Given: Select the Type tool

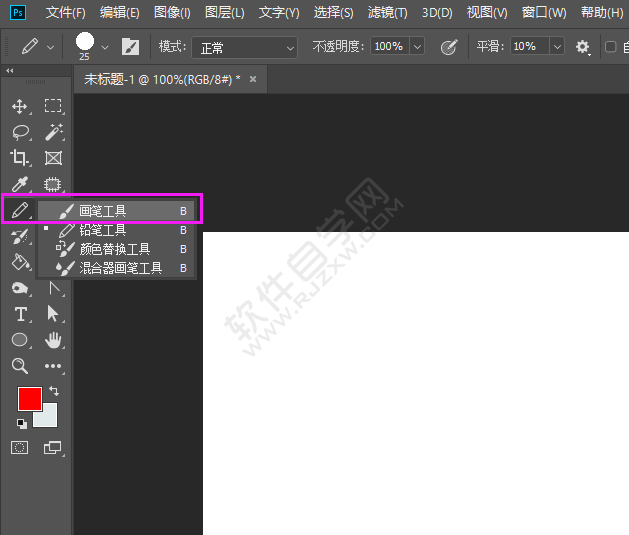Looking at the screenshot, I should coord(20,314).
